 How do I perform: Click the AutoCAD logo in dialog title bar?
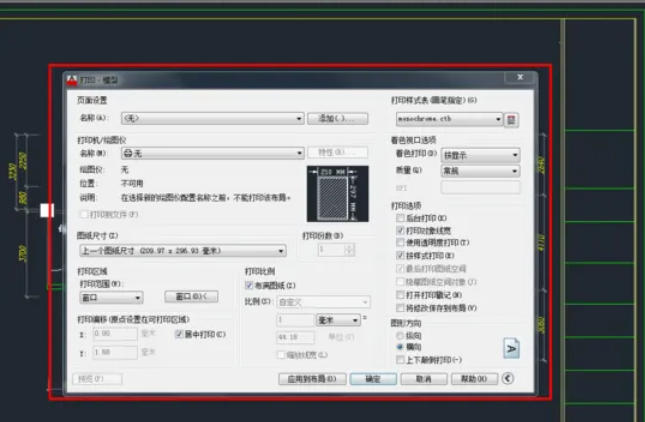pos(72,80)
